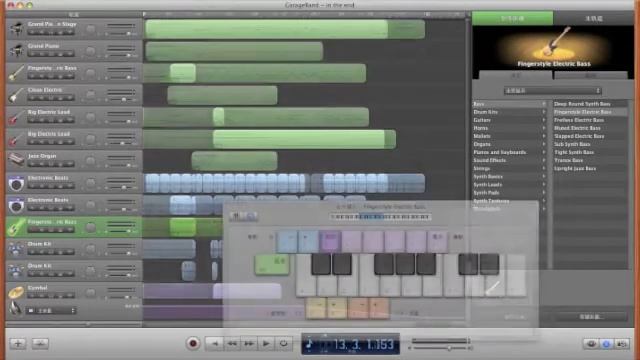Mute the Grand Piano on Stage track
Screen dimensions: 640x360
(x=42, y=32)
